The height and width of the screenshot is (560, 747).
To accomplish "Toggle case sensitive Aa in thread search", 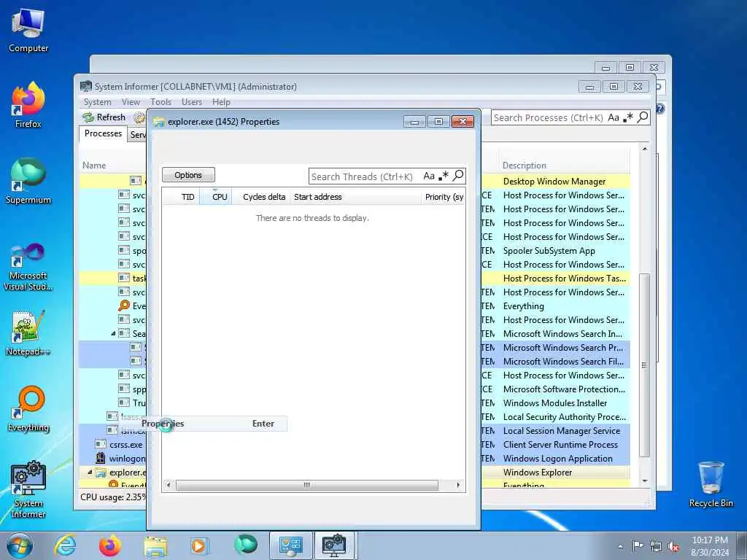I will (x=429, y=176).
